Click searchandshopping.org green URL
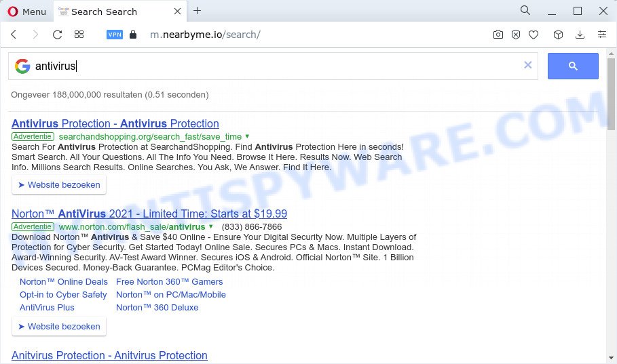Image resolution: width=617 pixels, height=364 pixels. click(150, 137)
